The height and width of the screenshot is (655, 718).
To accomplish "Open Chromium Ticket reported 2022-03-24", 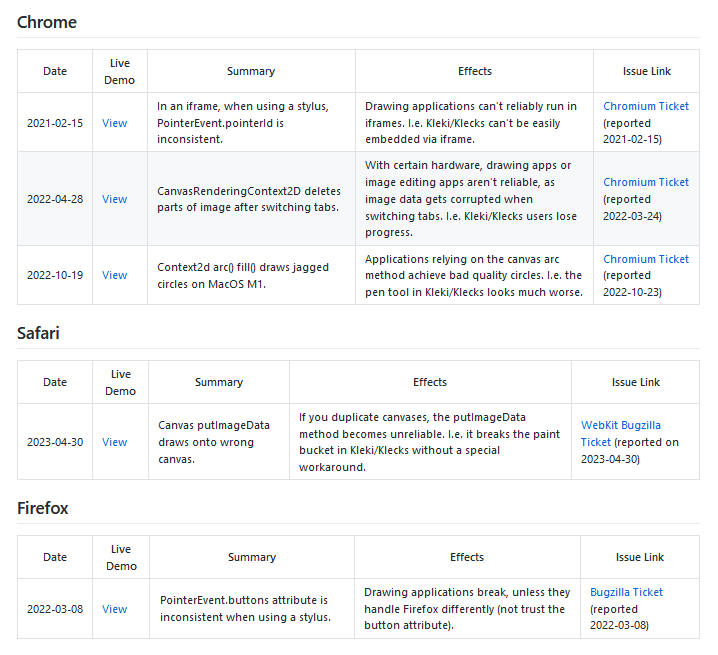I will (646, 182).
